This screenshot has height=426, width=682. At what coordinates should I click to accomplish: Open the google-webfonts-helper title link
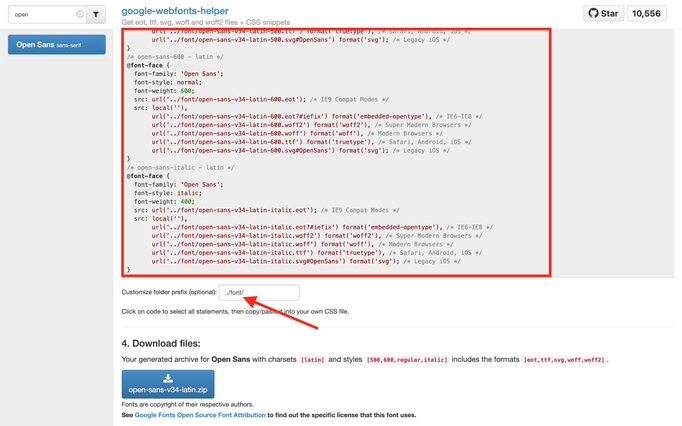point(175,11)
